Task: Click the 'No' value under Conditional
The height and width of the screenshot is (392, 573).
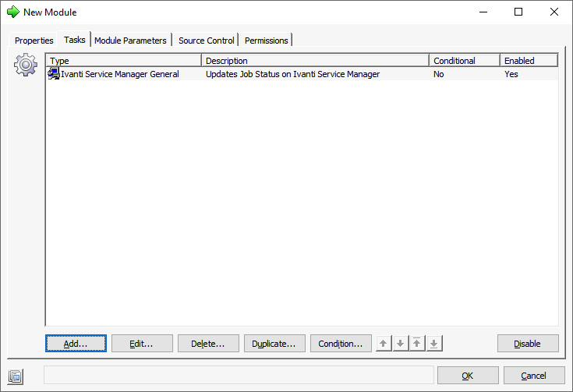Action: pos(438,74)
